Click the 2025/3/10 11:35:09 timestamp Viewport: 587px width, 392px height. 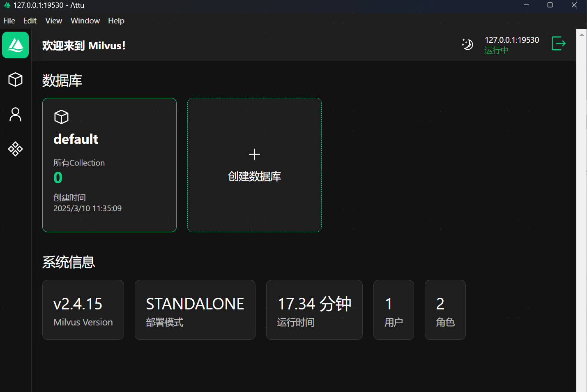(87, 208)
